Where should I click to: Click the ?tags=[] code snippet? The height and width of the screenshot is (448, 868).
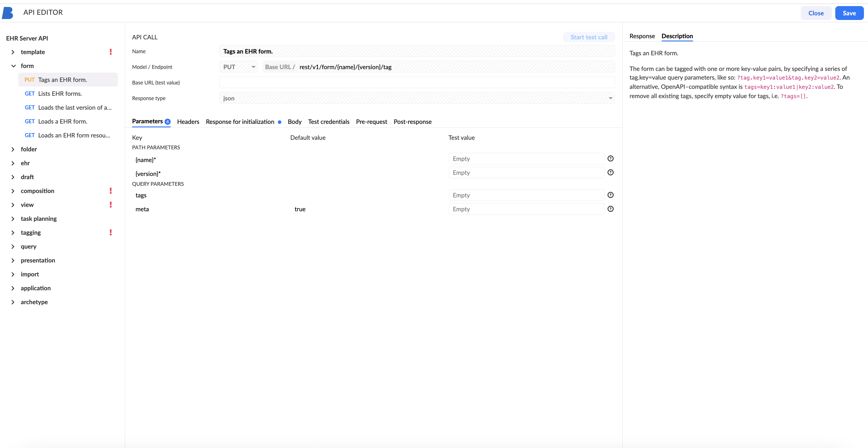tap(793, 96)
